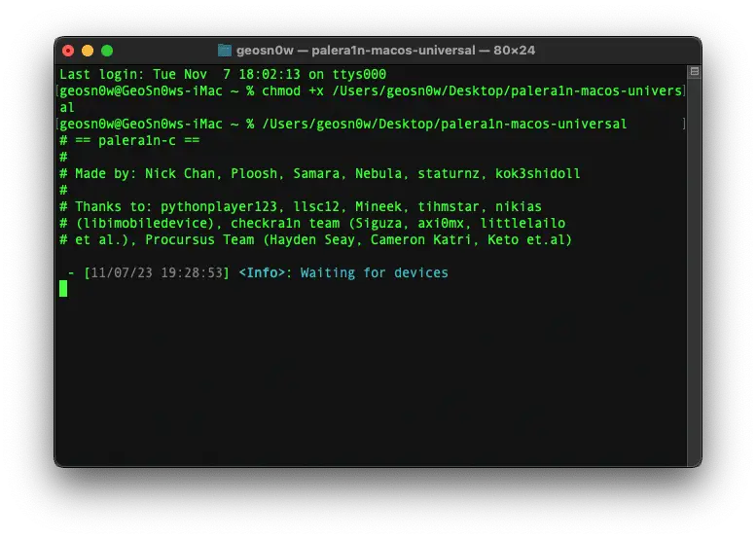Click the split pane icon near the scrollbar
This screenshot has width=756, height=539.
(695, 71)
